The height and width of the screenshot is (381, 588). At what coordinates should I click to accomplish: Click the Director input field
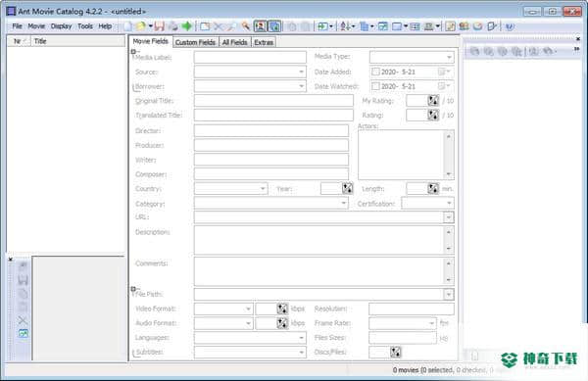[271, 130]
